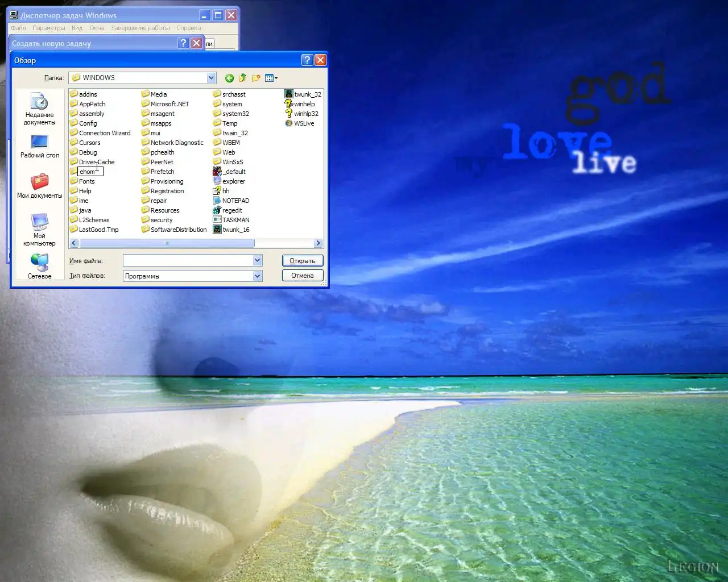
Task: Open the Views menu icon
Action: pyautogui.click(x=271, y=78)
